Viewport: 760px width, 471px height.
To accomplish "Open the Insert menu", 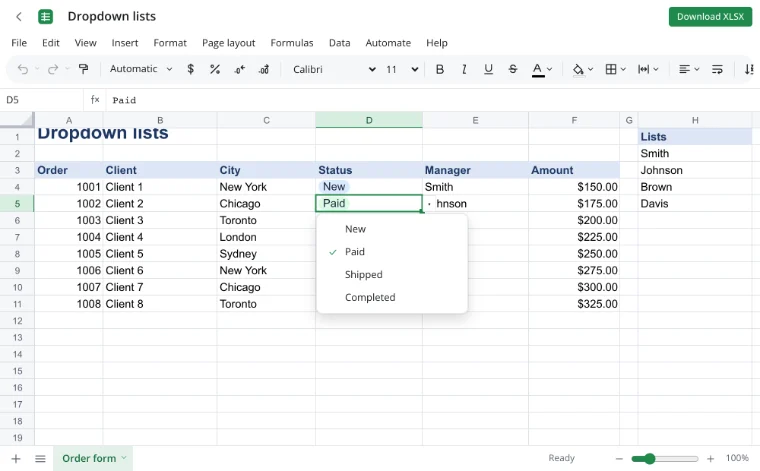I will tap(125, 43).
